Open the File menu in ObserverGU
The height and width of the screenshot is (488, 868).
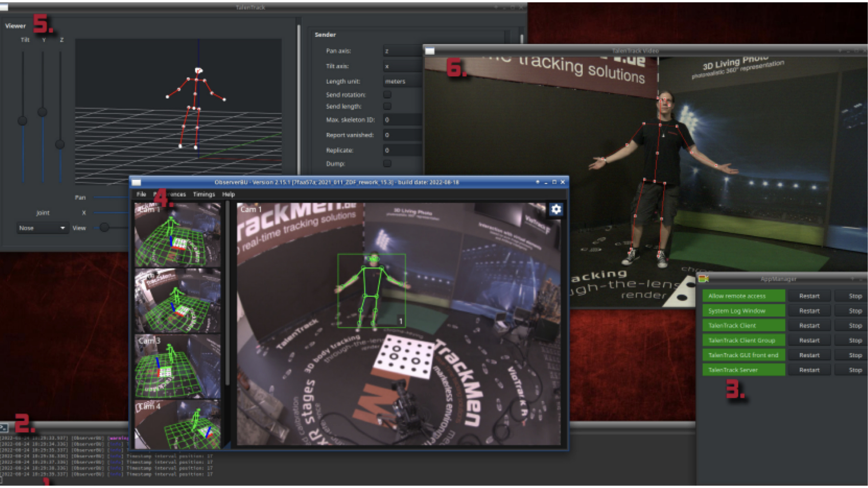142,194
